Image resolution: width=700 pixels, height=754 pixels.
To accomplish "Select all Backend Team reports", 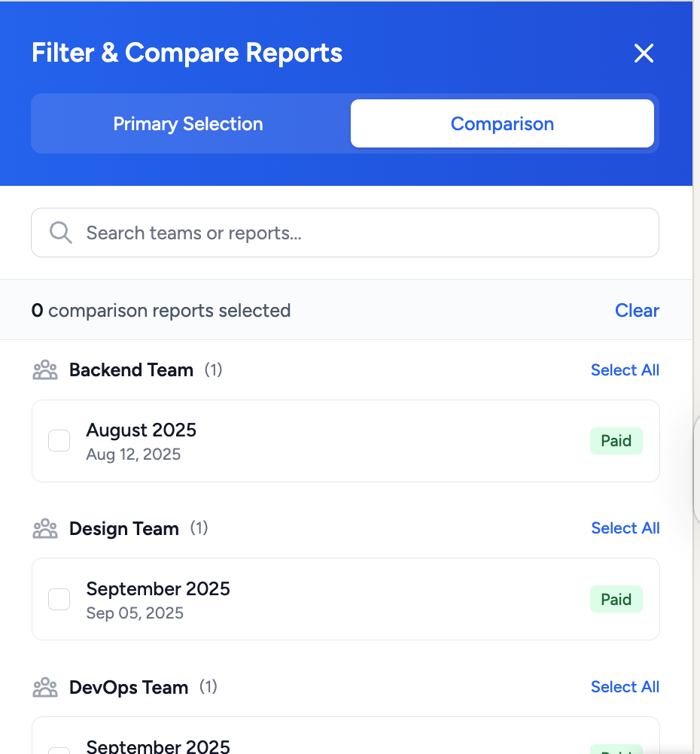I will [x=625, y=370].
